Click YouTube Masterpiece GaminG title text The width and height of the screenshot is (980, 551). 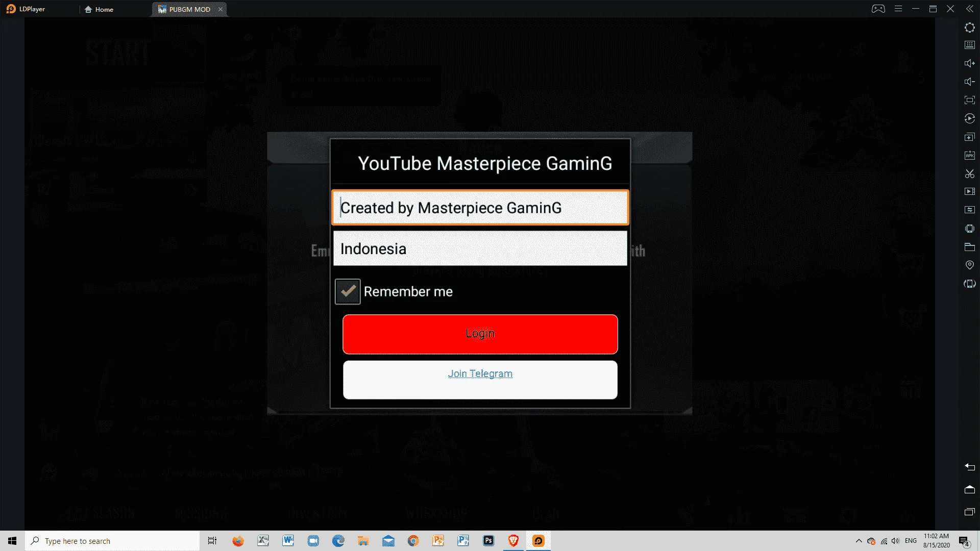click(x=485, y=163)
